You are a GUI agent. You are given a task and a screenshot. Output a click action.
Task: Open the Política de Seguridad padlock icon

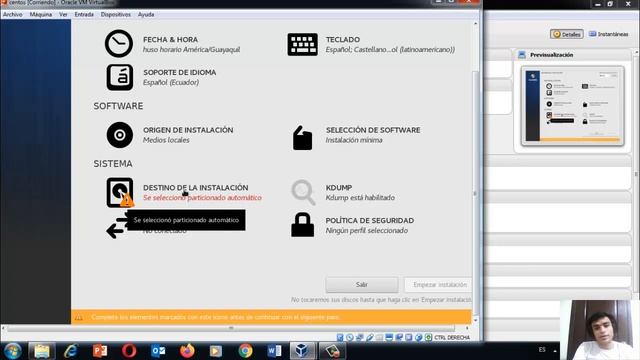coord(302,224)
